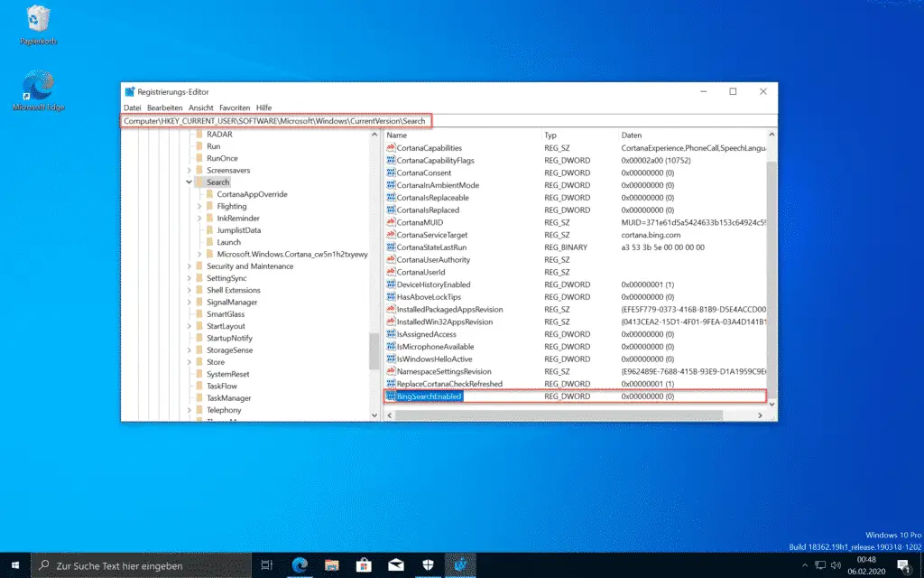
Task: Select the BingSearchEnabled value name
Action: click(x=429, y=396)
